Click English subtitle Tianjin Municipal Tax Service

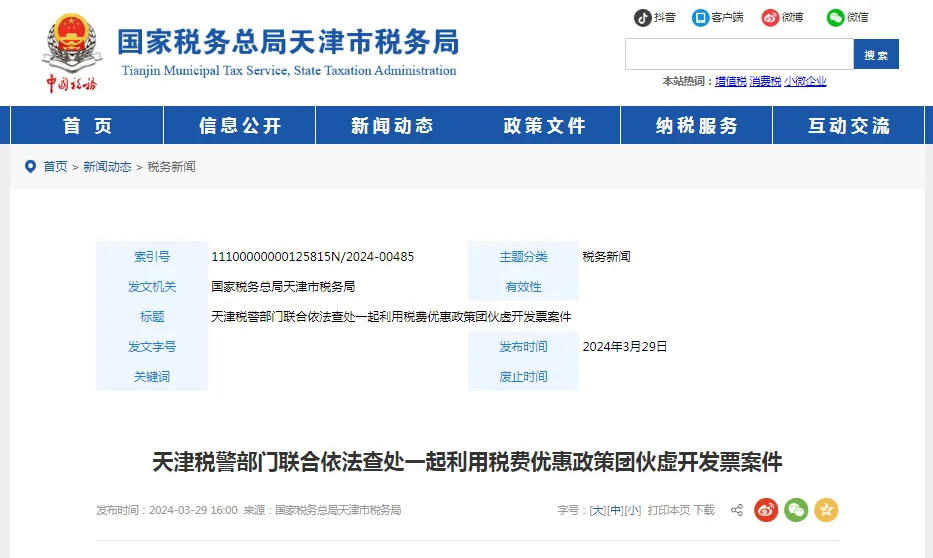289,70
